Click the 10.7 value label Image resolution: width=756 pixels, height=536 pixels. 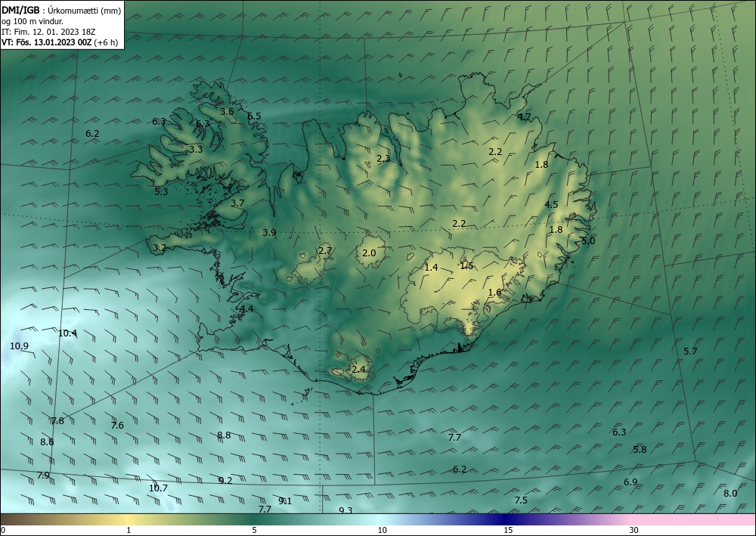[x=158, y=488]
